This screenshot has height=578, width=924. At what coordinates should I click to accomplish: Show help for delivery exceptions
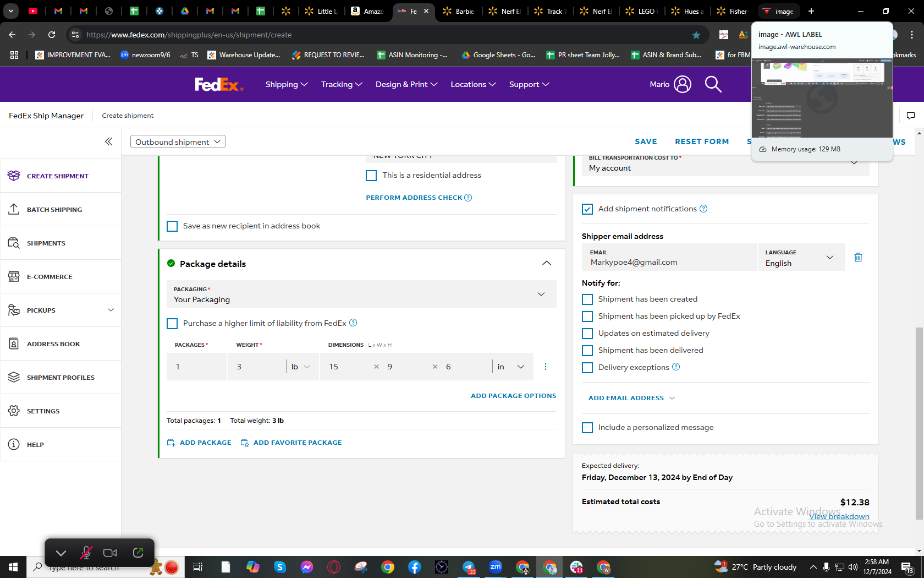(x=676, y=367)
